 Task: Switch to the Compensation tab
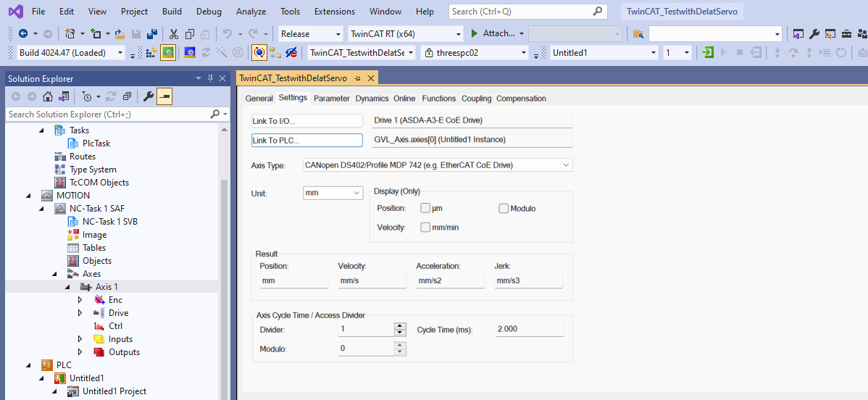tap(521, 99)
